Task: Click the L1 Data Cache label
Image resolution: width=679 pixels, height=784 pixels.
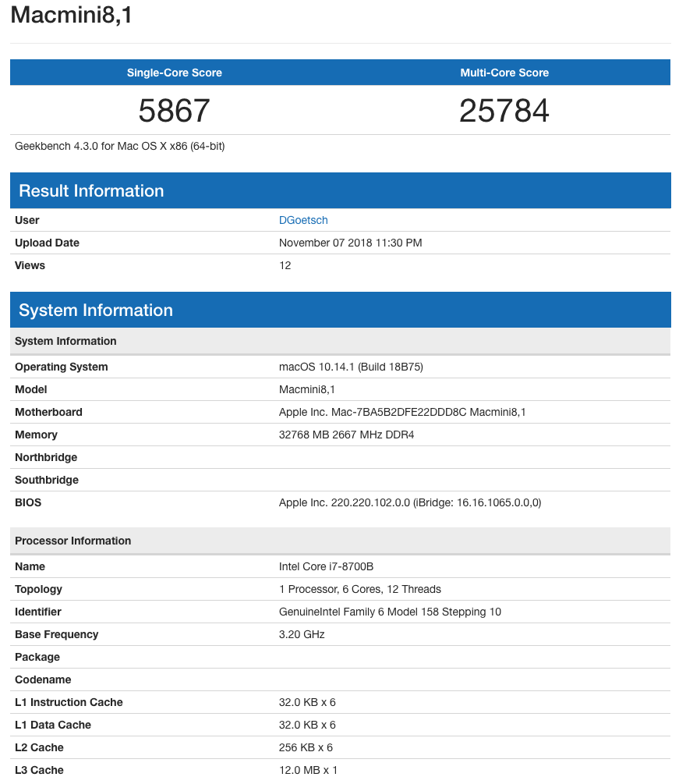Action: [x=53, y=725]
